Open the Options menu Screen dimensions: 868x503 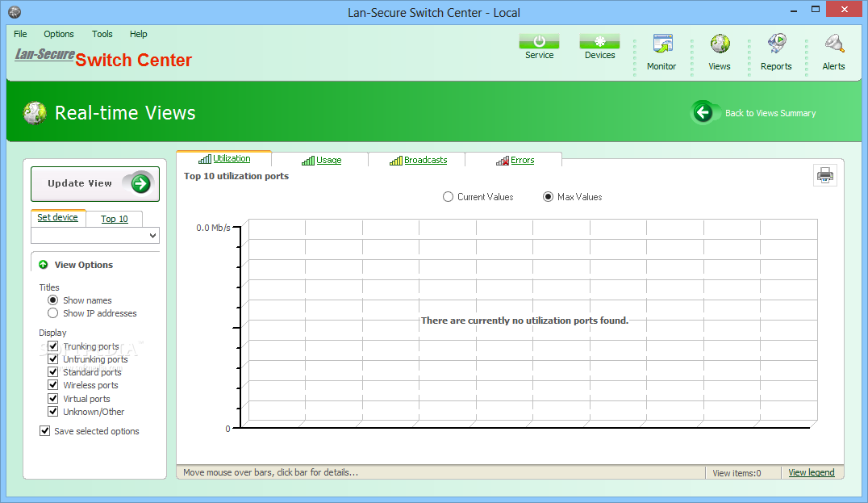(x=59, y=34)
